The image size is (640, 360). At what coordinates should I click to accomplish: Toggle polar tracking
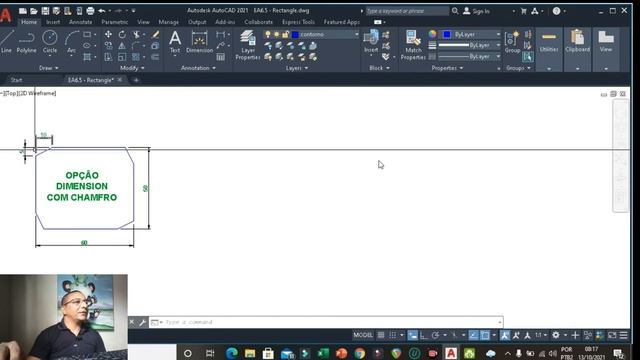tap(436, 335)
